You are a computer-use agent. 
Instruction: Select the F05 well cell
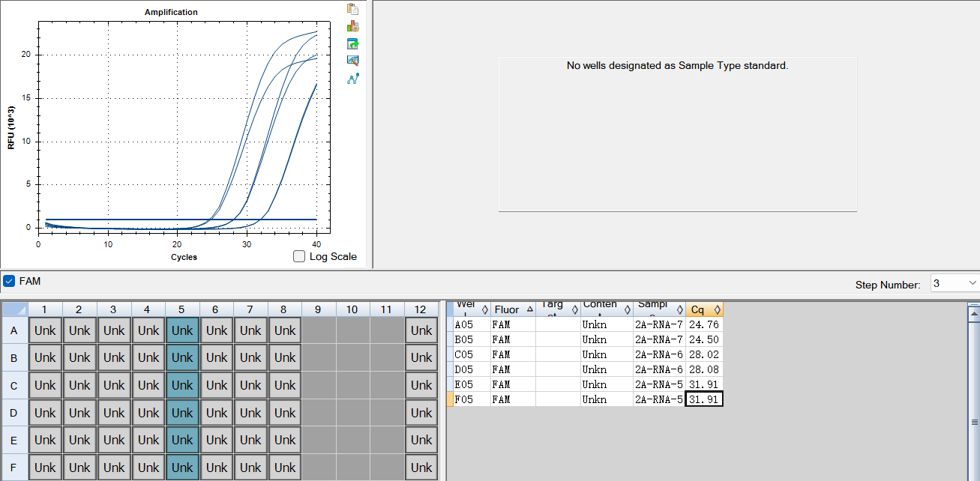click(x=472, y=399)
